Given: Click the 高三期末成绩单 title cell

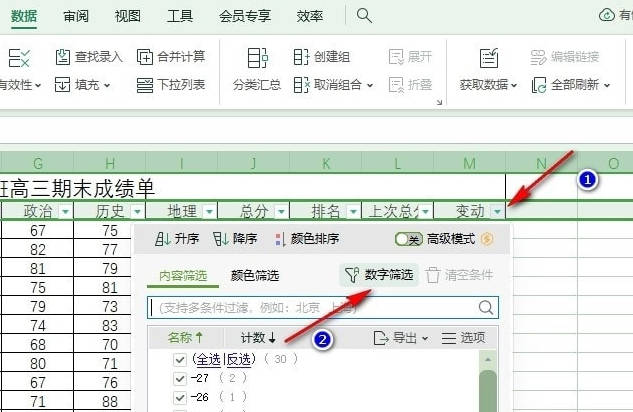Looking at the screenshot, I should coord(253,188).
